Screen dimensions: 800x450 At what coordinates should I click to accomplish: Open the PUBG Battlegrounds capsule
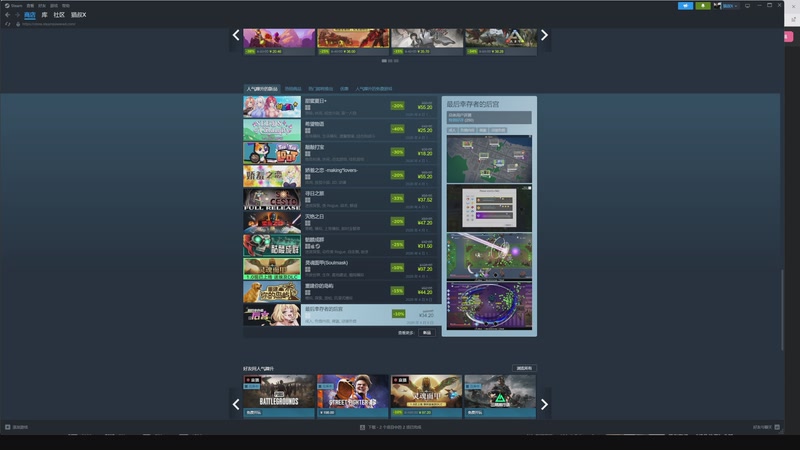click(x=279, y=396)
